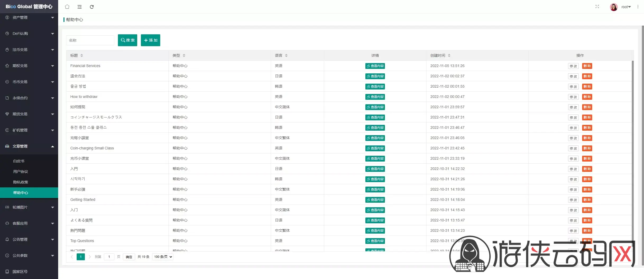Click the 搜索 search button

tap(127, 40)
